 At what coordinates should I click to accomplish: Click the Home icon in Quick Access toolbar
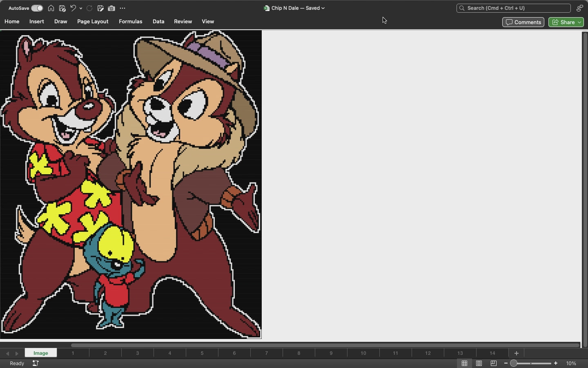(x=51, y=8)
